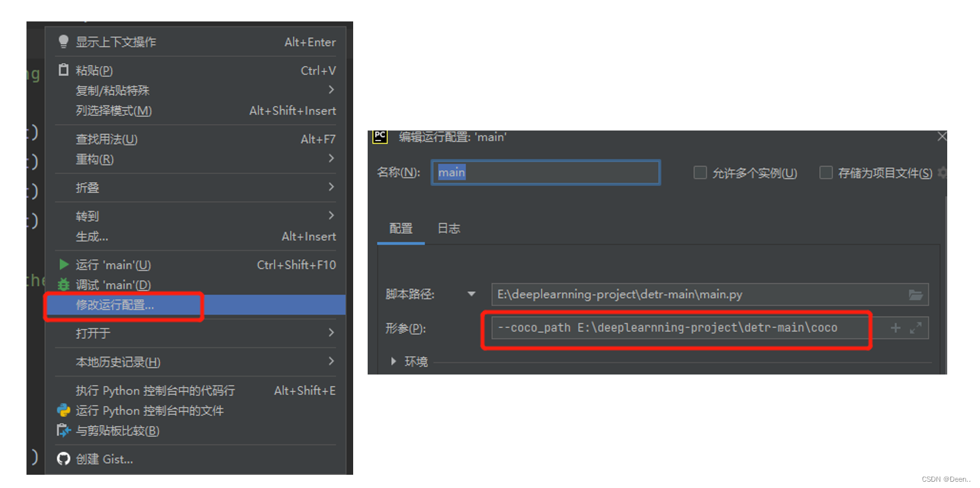The height and width of the screenshot is (488, 980).
Task: Switch to the 配置 tab
Action: point(401,228)
